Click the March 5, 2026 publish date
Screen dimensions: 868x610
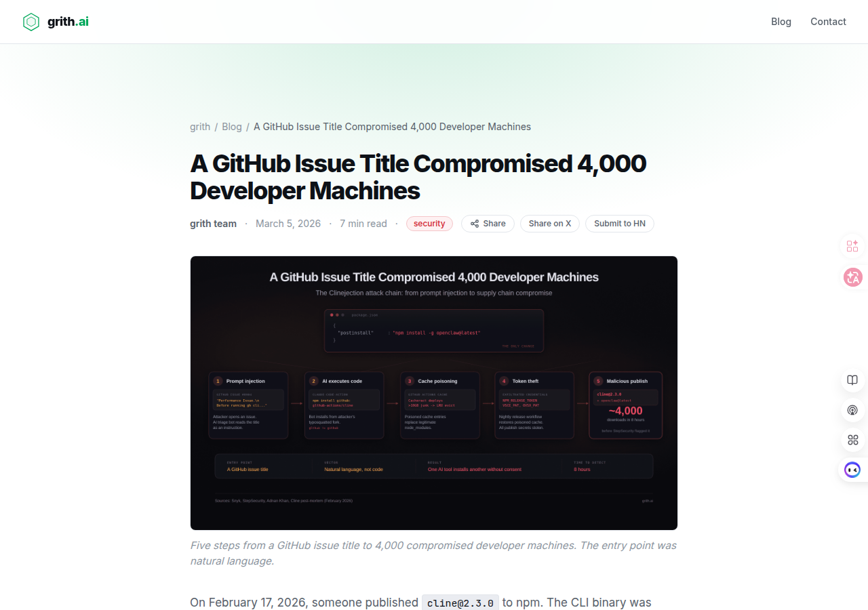(288, 224)
